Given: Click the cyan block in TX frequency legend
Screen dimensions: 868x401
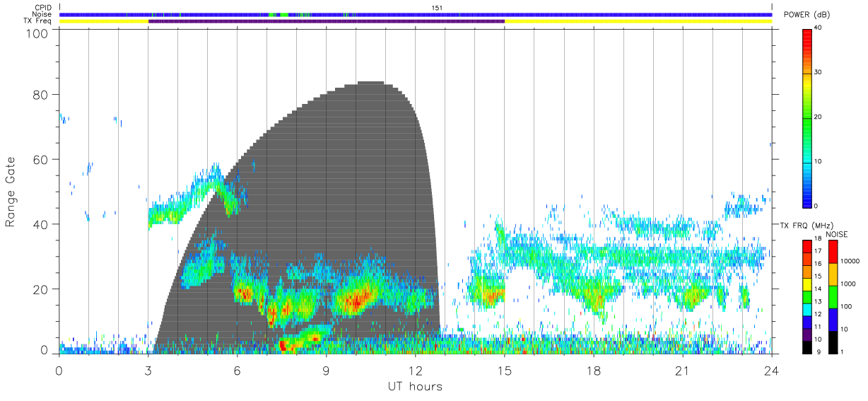Looking at the screenshot, I should coord(807,309).
